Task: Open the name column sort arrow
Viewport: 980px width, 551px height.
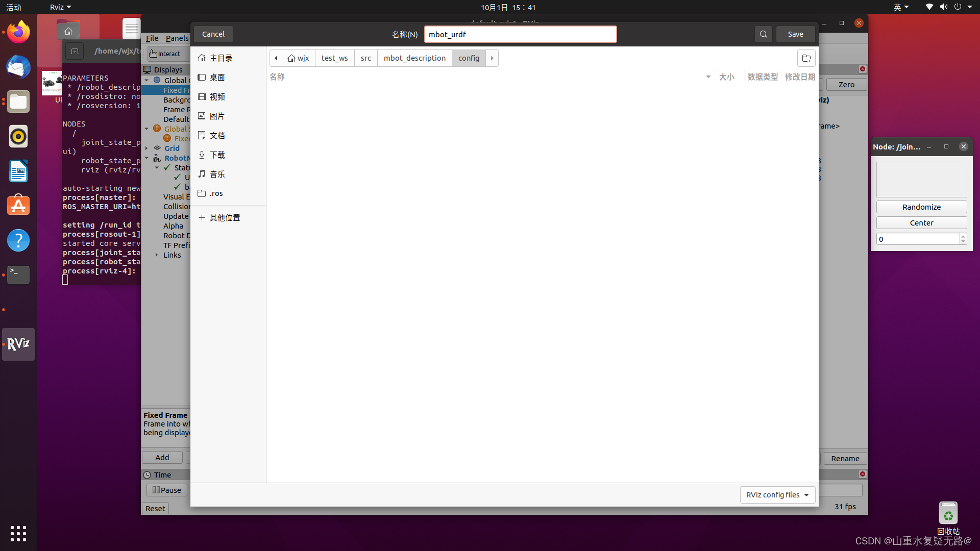Action: (x=708, y=77)
